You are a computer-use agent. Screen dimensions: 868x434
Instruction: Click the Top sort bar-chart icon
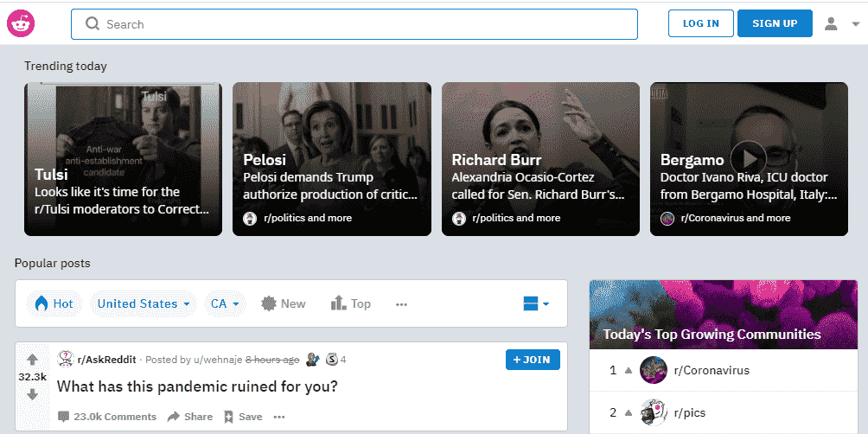(x=338, y=303)
